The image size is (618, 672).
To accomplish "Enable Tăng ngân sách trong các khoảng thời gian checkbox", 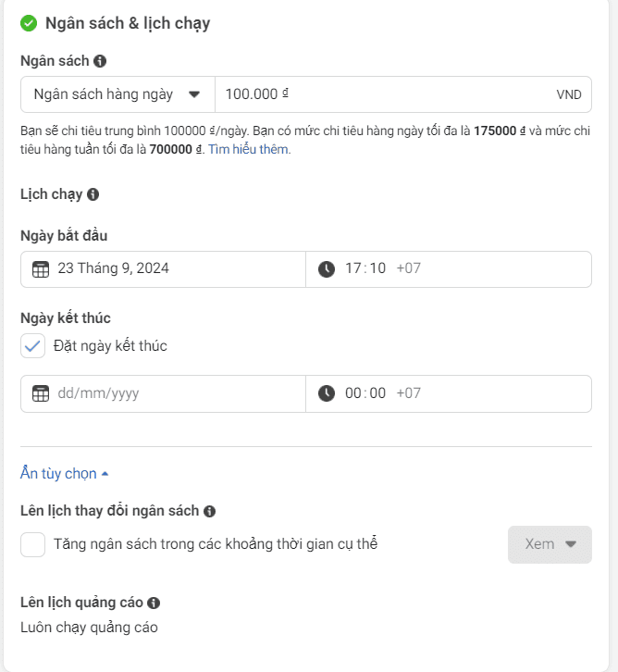I will tap(33, 544).
